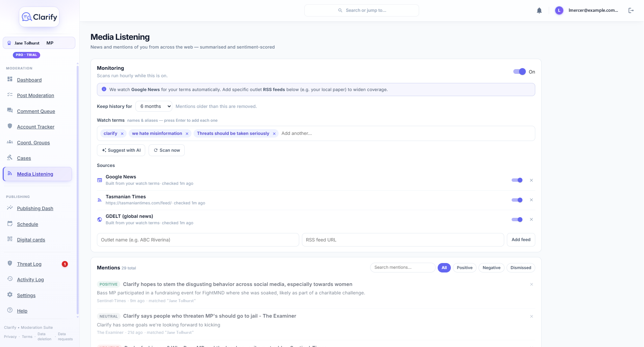Show All mentions filter

444,268
